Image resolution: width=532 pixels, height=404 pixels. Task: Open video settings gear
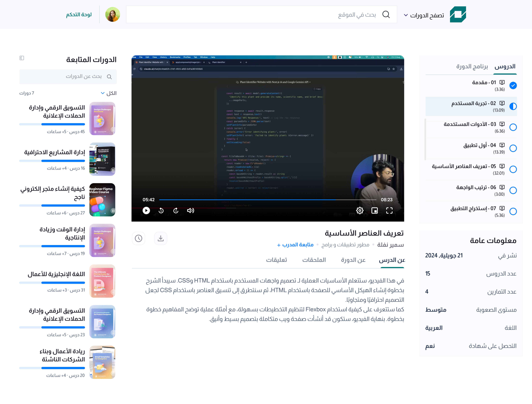pos(360,211)
